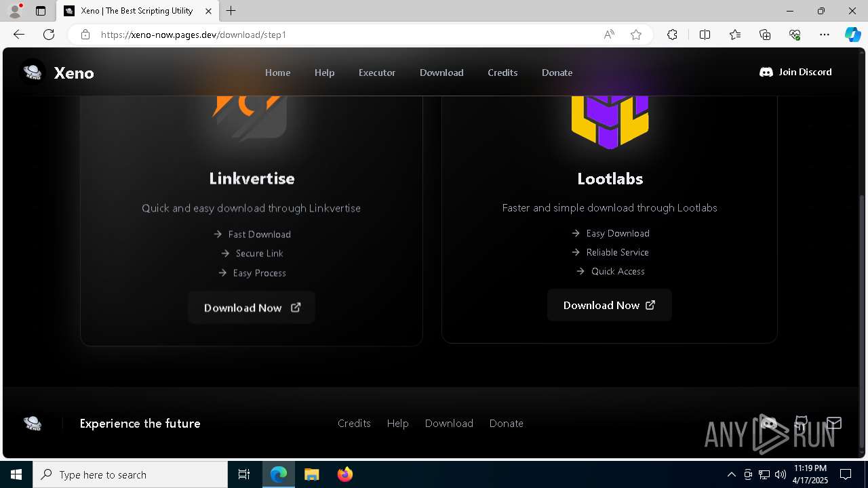Viewport: 868px width, 488px height.
Task: Open the Home nav link
Action: tap(277, 73)
